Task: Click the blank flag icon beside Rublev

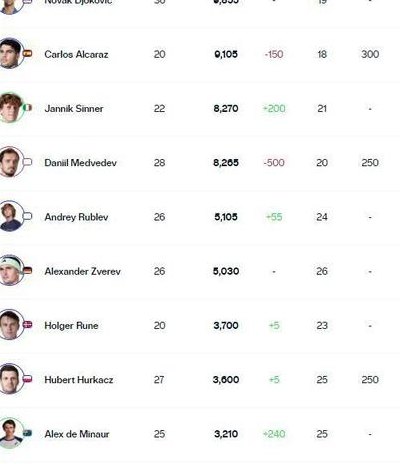Action: 27,217
